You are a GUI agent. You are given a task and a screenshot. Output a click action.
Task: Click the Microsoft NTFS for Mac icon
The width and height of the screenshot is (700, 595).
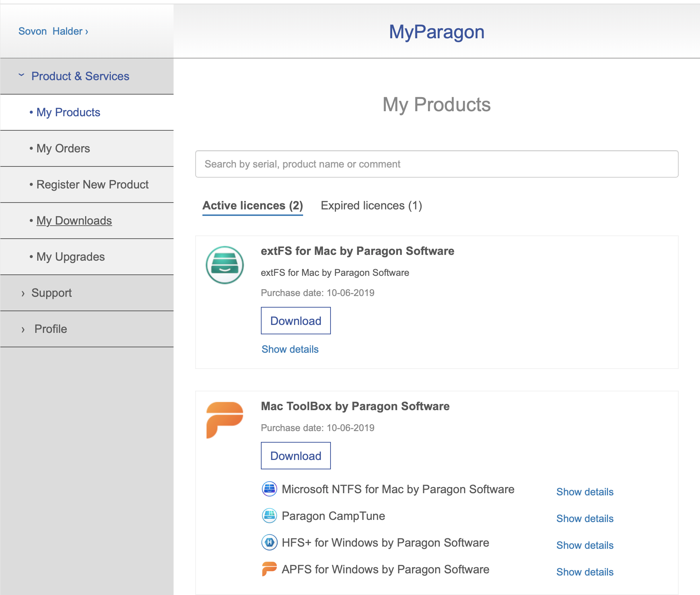pyautogui.click(x=269, y=489)
